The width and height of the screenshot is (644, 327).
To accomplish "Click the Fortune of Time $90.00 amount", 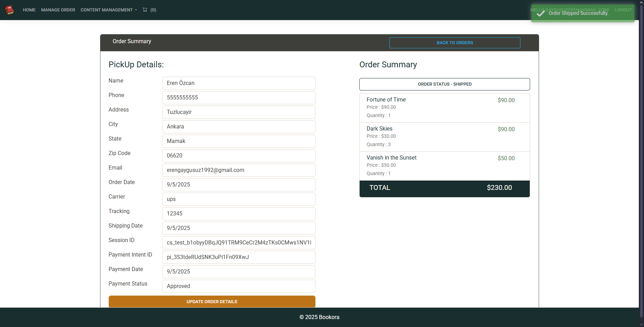I will pos(506,100).
